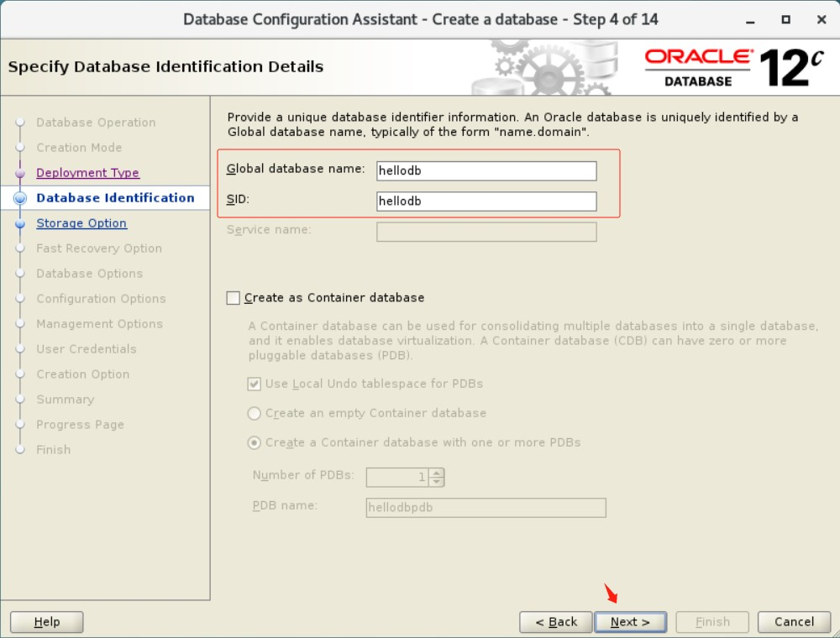Click the Number of PDBs label

[303, 475]
